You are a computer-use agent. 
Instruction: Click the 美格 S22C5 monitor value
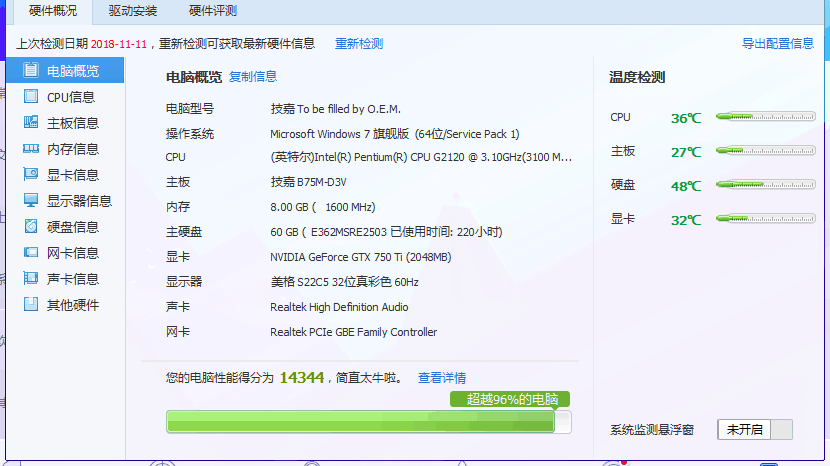click(344, 282)
